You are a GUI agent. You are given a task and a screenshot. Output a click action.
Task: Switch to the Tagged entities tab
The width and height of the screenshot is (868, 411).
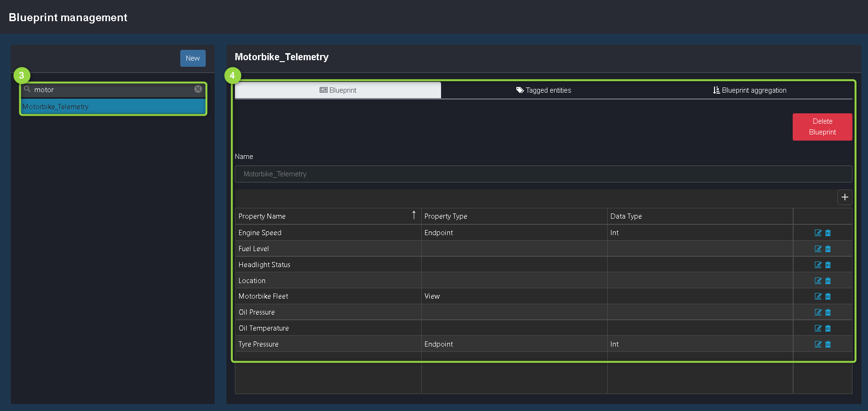coord(543,90)
